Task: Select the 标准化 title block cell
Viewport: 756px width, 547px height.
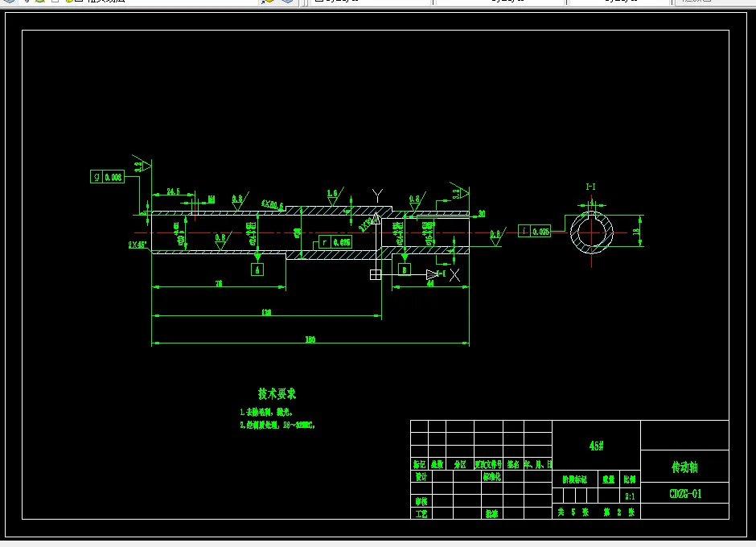Action: point(492,476)
